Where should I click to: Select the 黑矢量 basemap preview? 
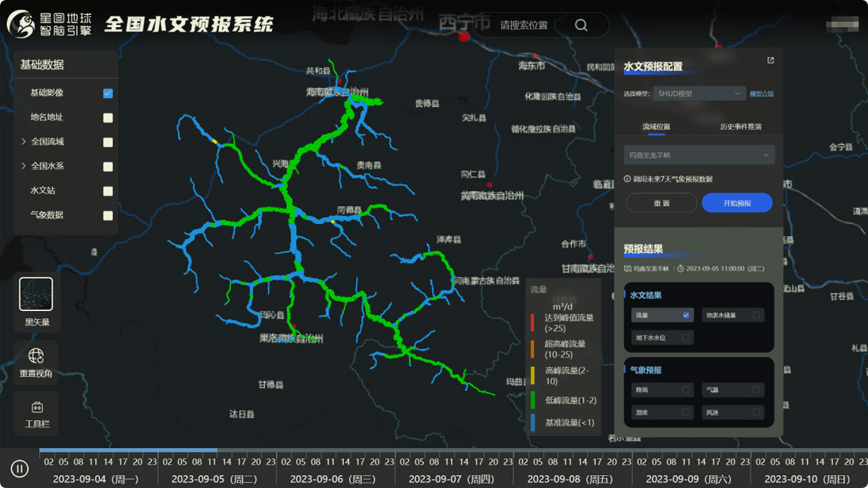point(35,293)
